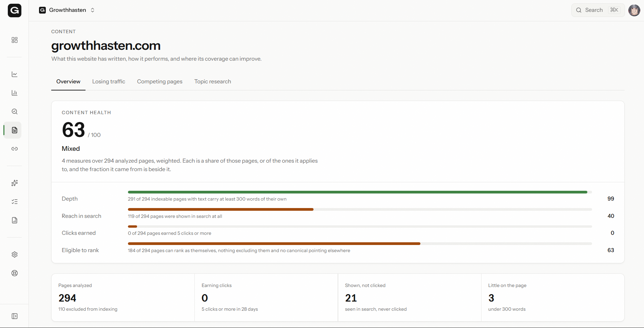Click the Reach in search progress bar
This screenshot has width=644, height=328.
[x=360, y=209]
